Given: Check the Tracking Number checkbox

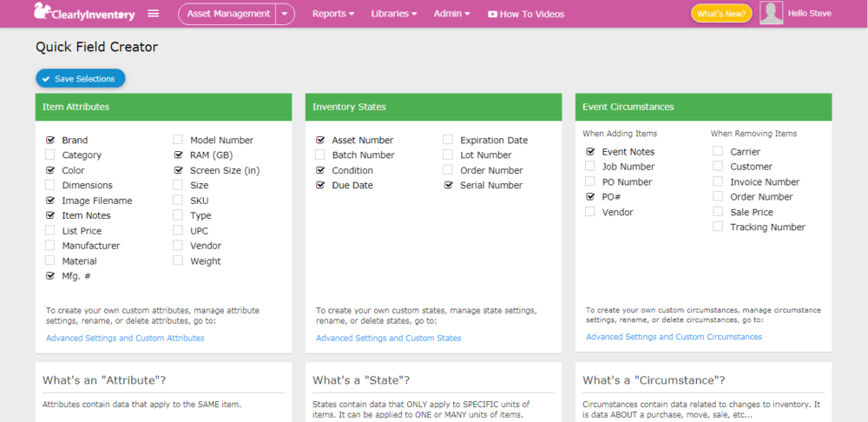Looking at the screenshot, I should click(718, 227).
